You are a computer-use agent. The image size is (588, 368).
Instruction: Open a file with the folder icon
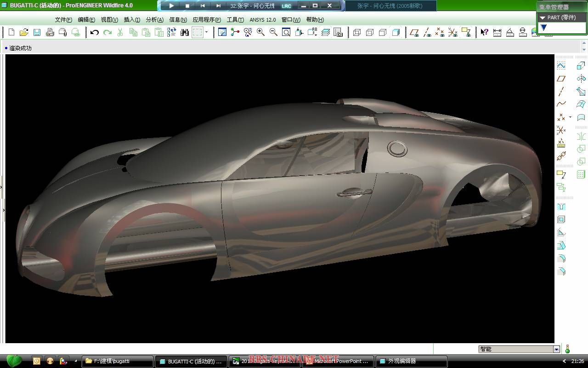click(24, 32)
